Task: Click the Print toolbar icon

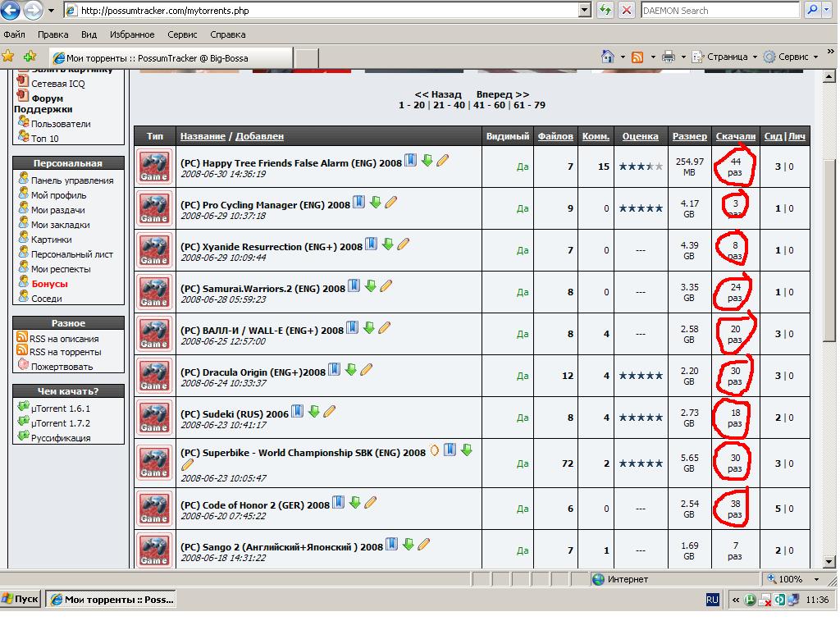Action: click(x=668, y=57)
